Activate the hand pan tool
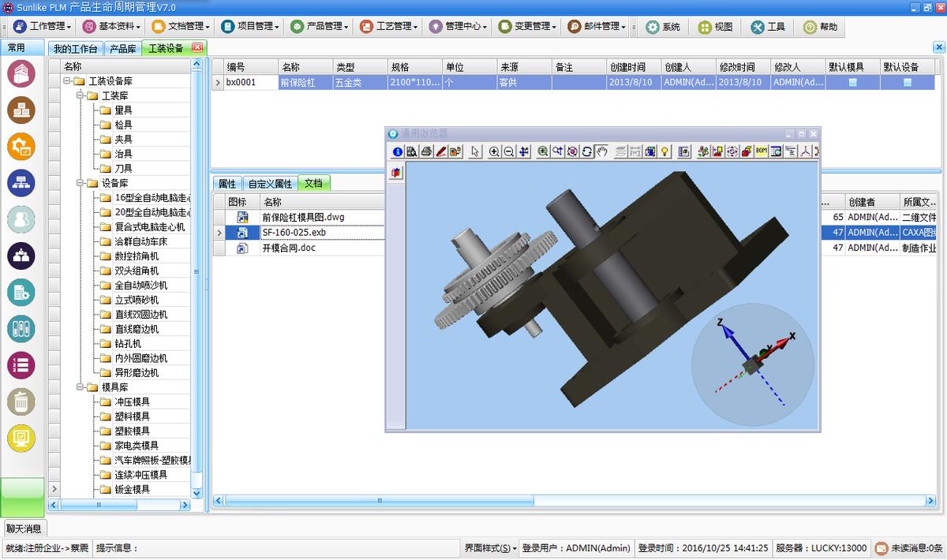The height and width of the screenshot is (560, 947). click(601, 151)
